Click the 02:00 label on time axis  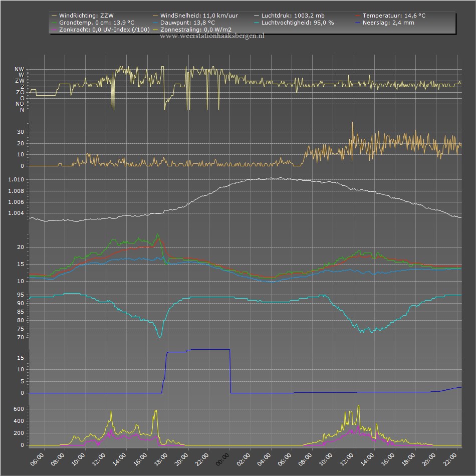pos(244,459)
